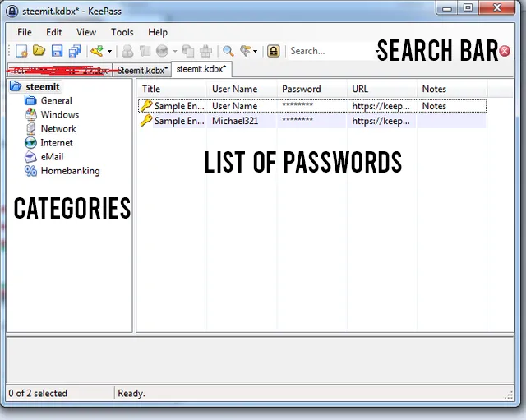The image size is (526, 420).
Task: Sort entries by the Notes column
Action: 452,89
